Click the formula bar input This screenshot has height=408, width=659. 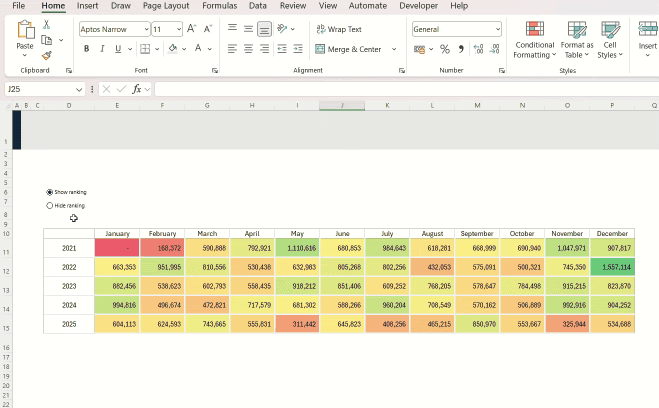pos(406,89)
